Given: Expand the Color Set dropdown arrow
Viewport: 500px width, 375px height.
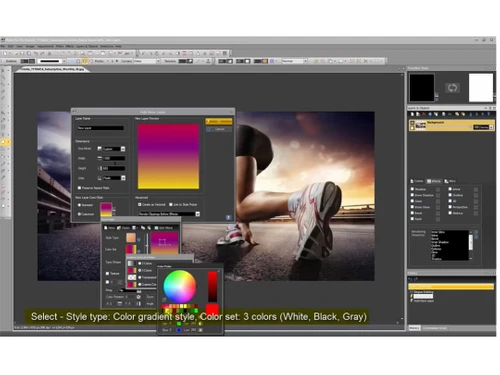Looking at the screenshot, I should (x=139, y=250).
